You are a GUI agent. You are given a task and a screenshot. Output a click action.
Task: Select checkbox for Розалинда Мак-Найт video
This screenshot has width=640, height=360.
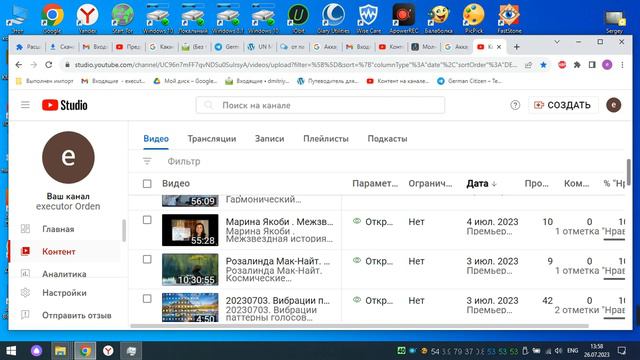(x=147, y=260)
